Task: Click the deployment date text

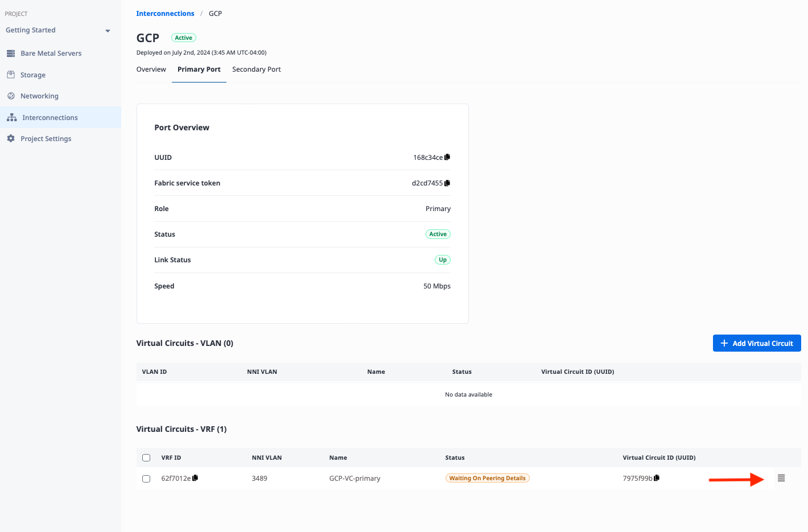Action: point(201,52)
